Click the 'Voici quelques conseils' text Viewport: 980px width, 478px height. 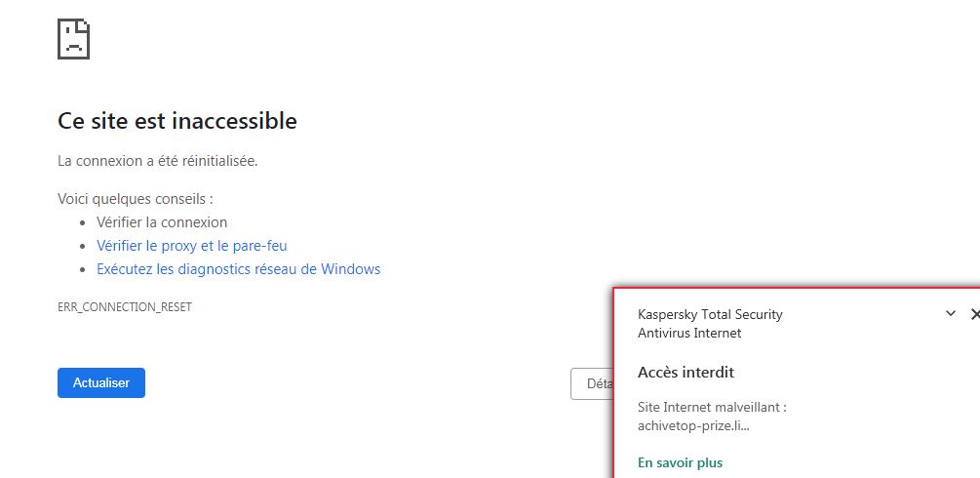coord(135,199)
